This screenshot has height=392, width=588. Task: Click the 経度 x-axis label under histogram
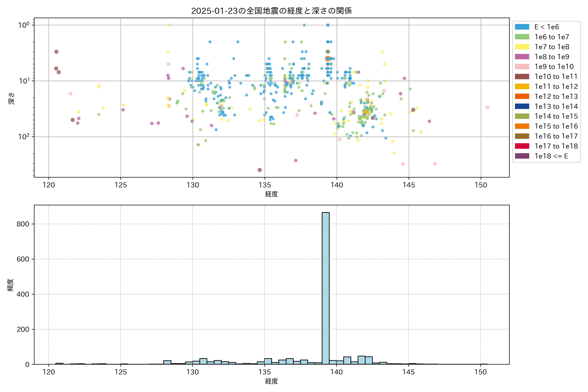271,381
